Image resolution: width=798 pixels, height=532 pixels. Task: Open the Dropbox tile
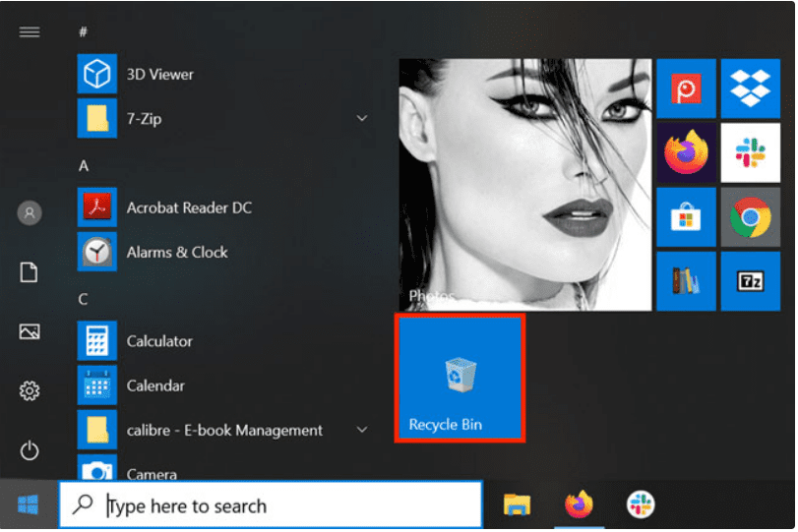coord(750,89)
